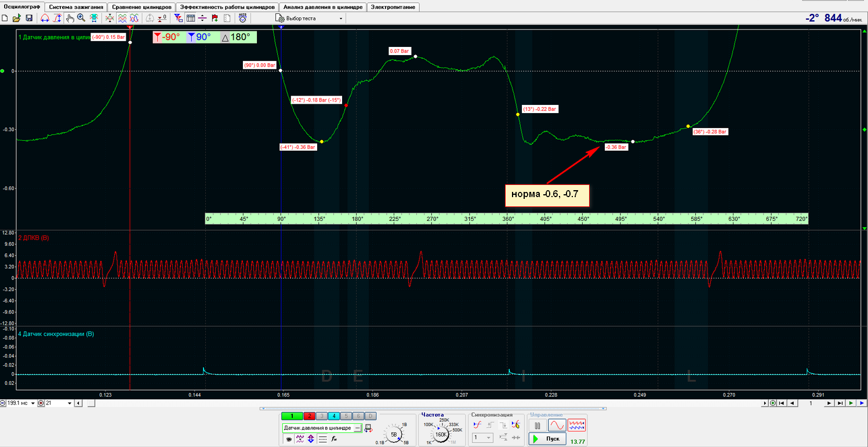Select the vertical measurement cursor tool
Screen dimensions: 868x447
(x=57, y=18)
